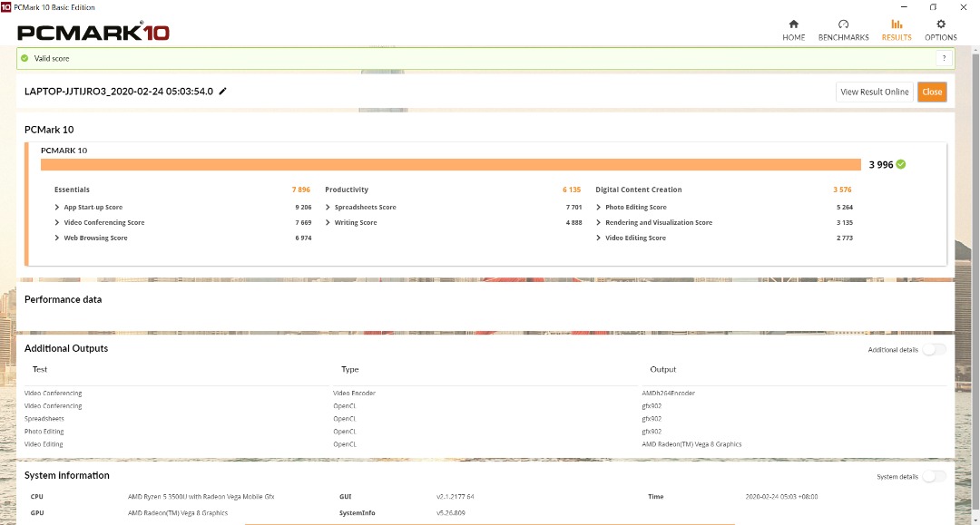Click the orange PCMark 10 score bar
This screenshot has width=980, height=525.
coord(451,164)
